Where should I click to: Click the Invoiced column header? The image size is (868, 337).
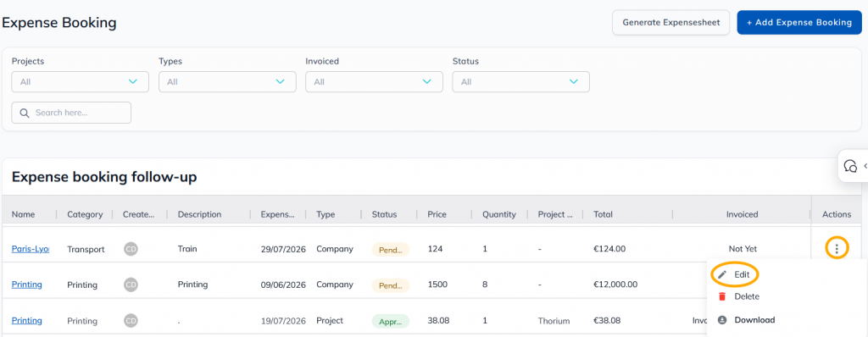[743, 214]
